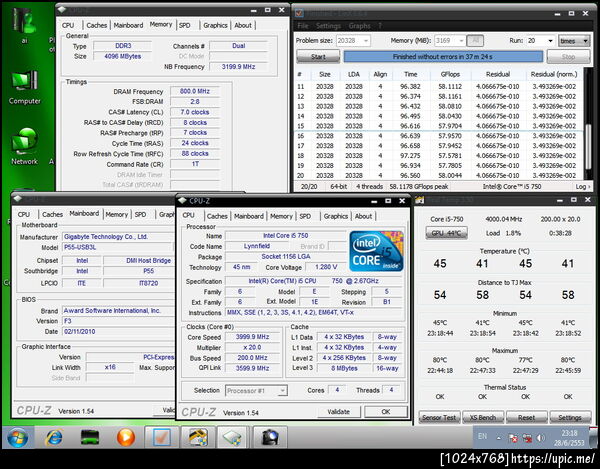
Task: Click the Log > toggle in LinX status bar
Action: pyautogui.click(x=583, y=187)
